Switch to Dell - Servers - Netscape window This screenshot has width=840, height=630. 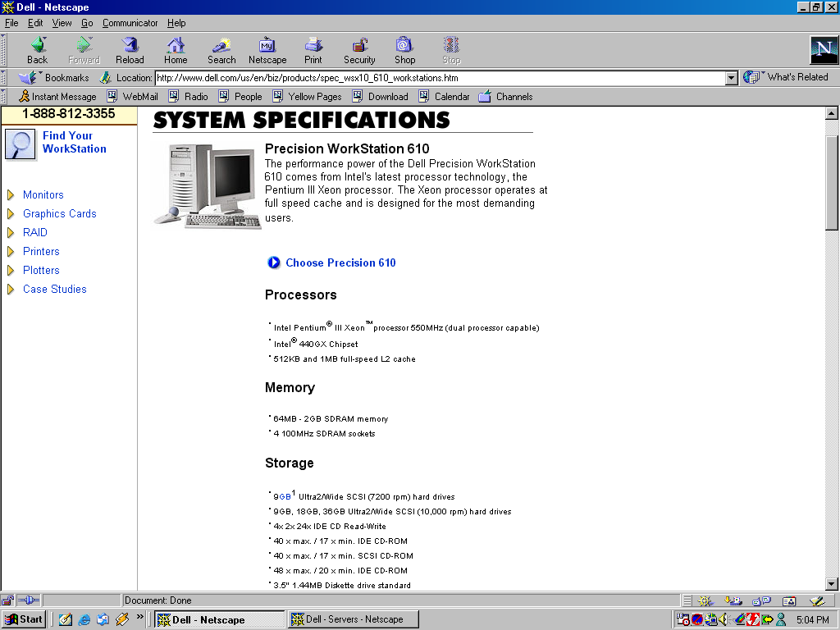354,620
